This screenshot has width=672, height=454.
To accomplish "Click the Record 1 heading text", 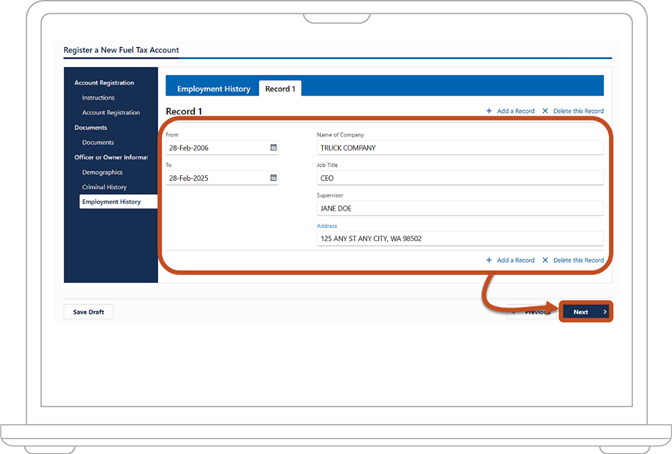I will (184, 111).
